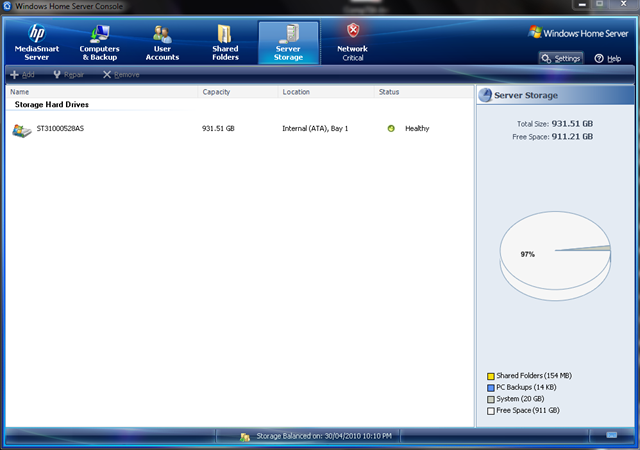Sort by the Capacity column header
Image resolution: width=640 pixels, height=450 pixels.
click(238, 92)
